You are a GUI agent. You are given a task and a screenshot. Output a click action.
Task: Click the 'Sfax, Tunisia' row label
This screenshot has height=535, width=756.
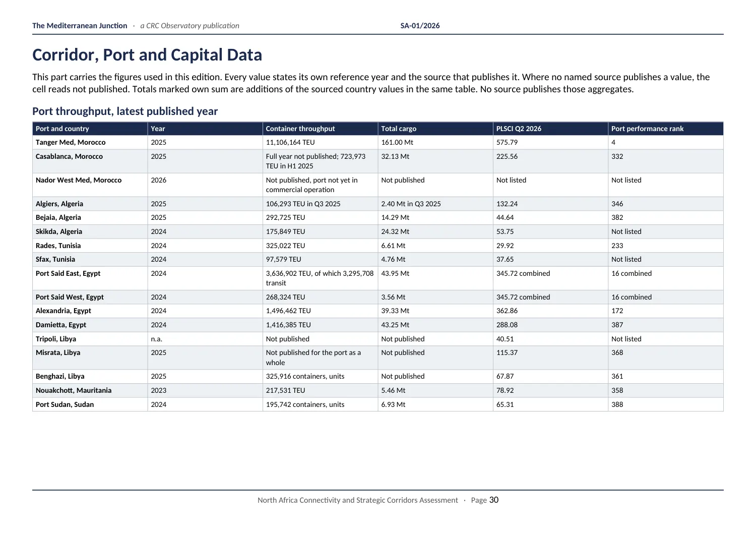click(x=55, y=259)
